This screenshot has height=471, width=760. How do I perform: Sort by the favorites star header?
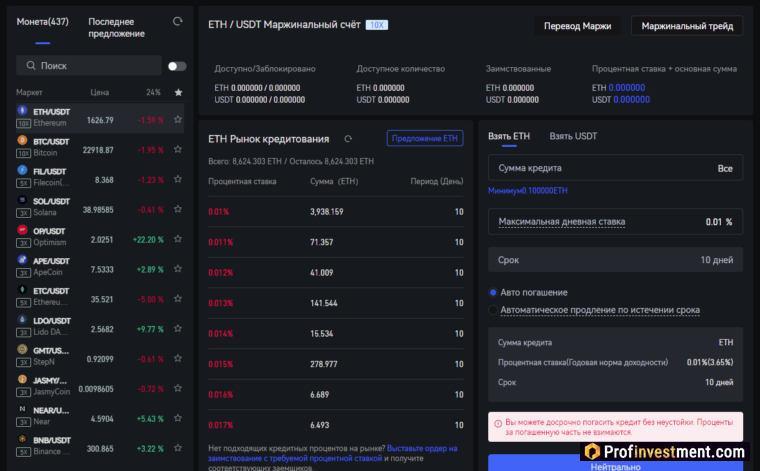coord(178,92)
